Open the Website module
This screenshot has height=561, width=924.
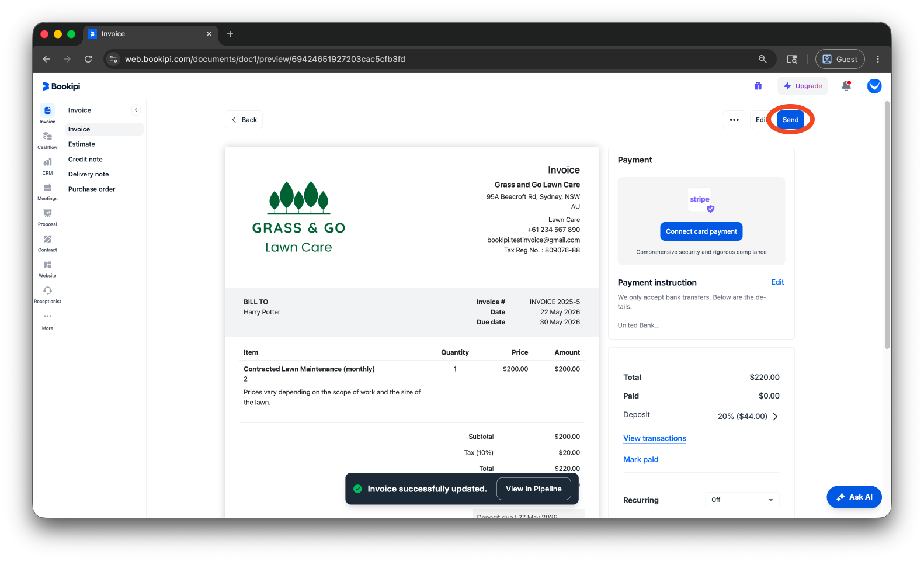[47, 269]
